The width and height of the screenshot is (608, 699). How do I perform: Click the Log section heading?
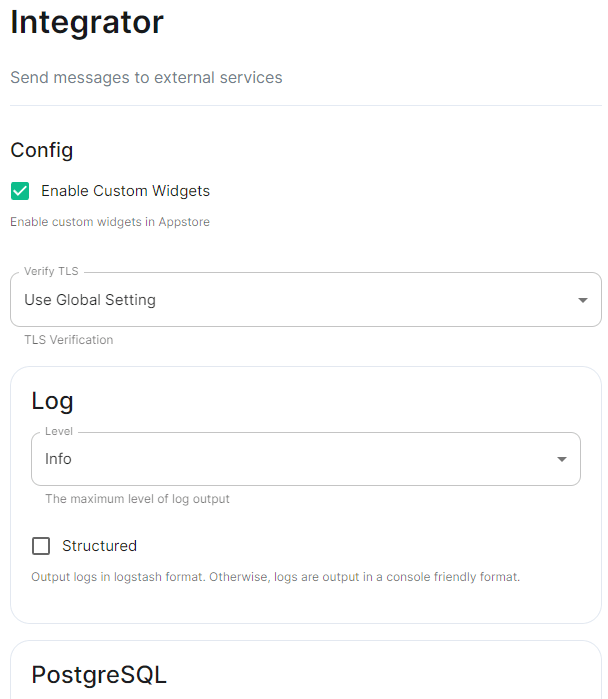tap(52, 401)
